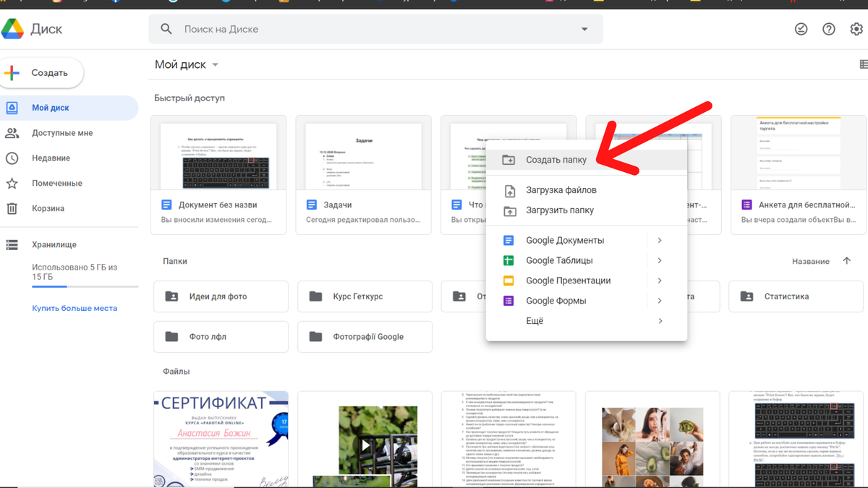Image resolution: width=868 pixels, height=488 pixels.
Task: Open Помеченные starred items
Action: click(56, 183)
